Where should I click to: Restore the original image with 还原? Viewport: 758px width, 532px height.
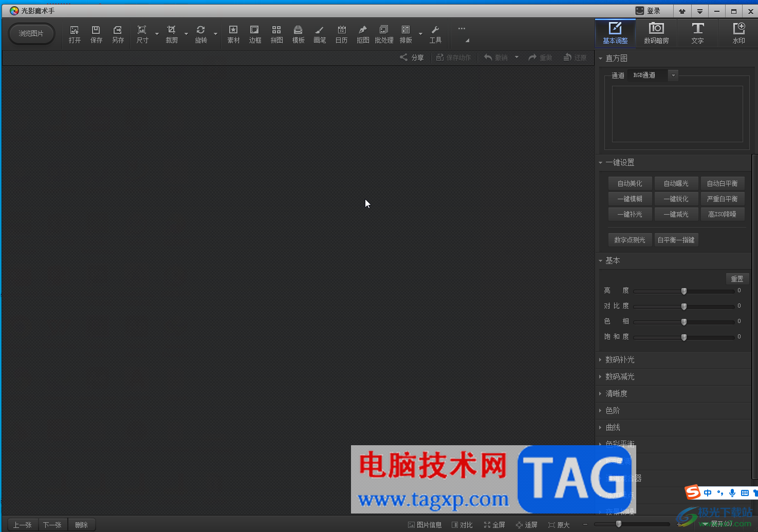575,58
